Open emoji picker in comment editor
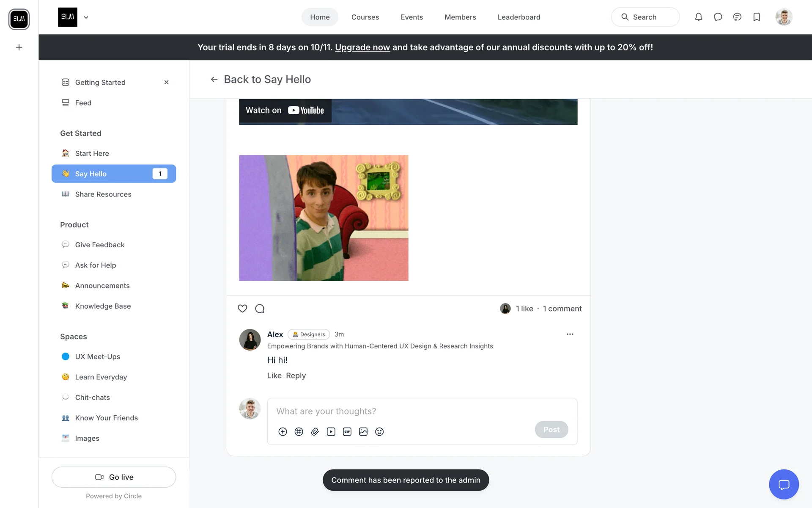This screenshot has width=812, height=508. pyautogui.click(x=379, y=431)
